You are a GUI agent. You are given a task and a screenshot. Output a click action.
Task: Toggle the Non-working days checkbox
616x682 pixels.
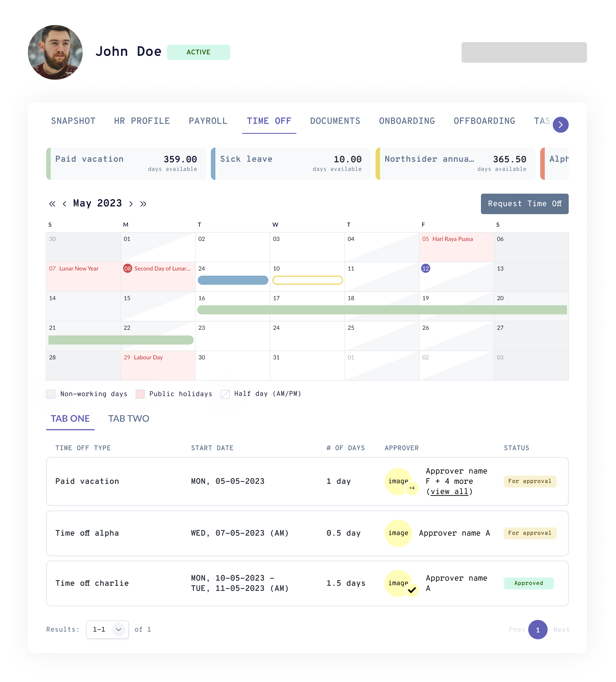[x=51, y=394]
